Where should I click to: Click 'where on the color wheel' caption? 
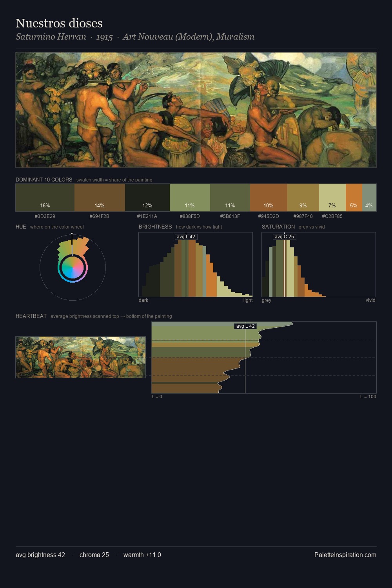tap(57, 227)
